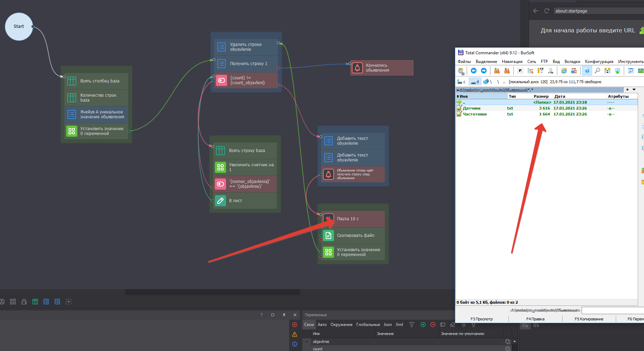Select 'Удалить строки obyavlenie' action
This screenshot has height=351, width=644.
[x=246, y=47]
